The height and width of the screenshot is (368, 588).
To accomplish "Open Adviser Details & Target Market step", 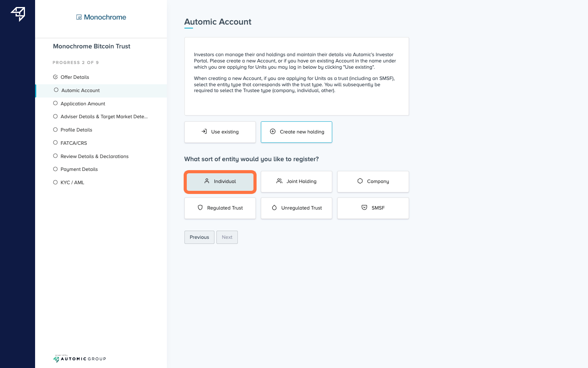I will tap(101, 117).
